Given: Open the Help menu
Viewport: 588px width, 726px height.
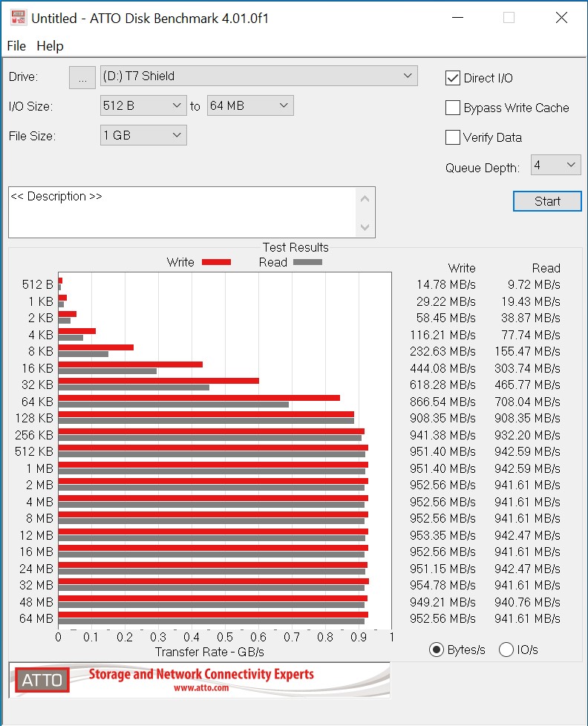Looking at the screenshot, I should (50, 46).
